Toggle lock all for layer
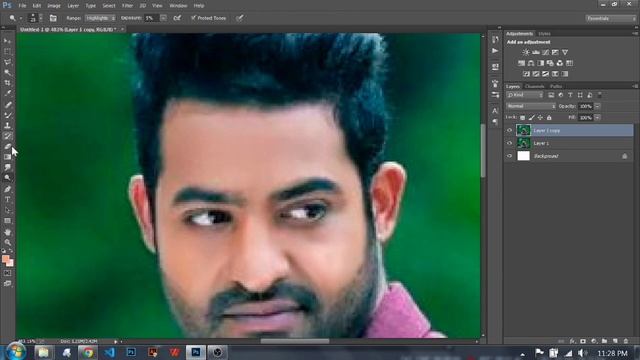 point(549,118)
